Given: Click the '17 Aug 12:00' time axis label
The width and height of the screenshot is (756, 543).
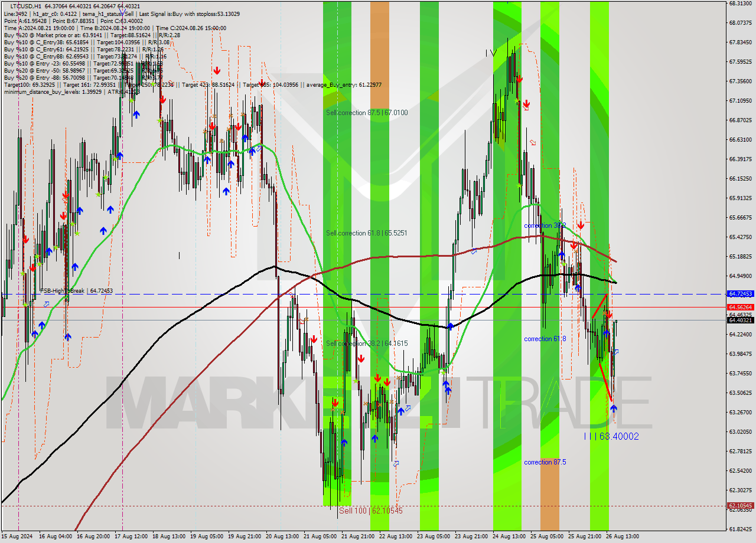Looking at the screenshot, I should click(132, 537).
